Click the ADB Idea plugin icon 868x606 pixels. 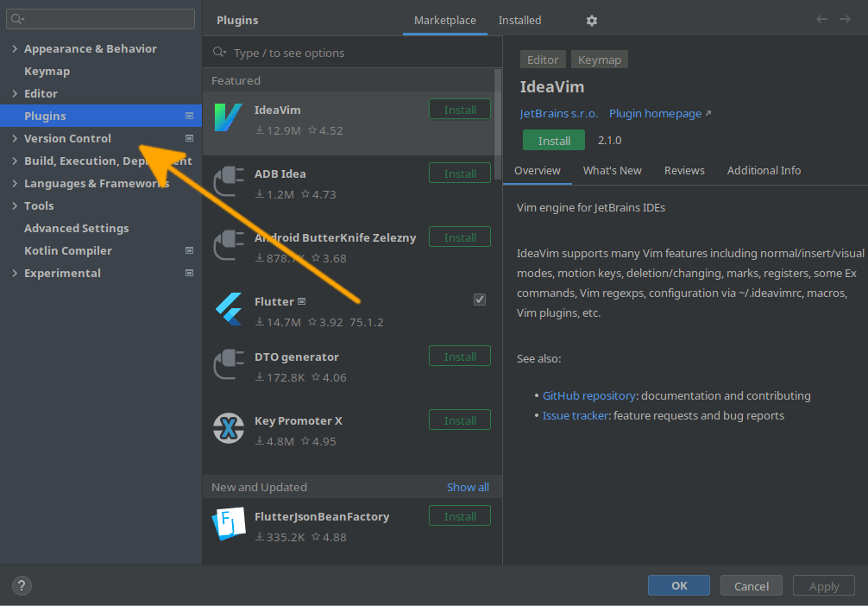229,181
